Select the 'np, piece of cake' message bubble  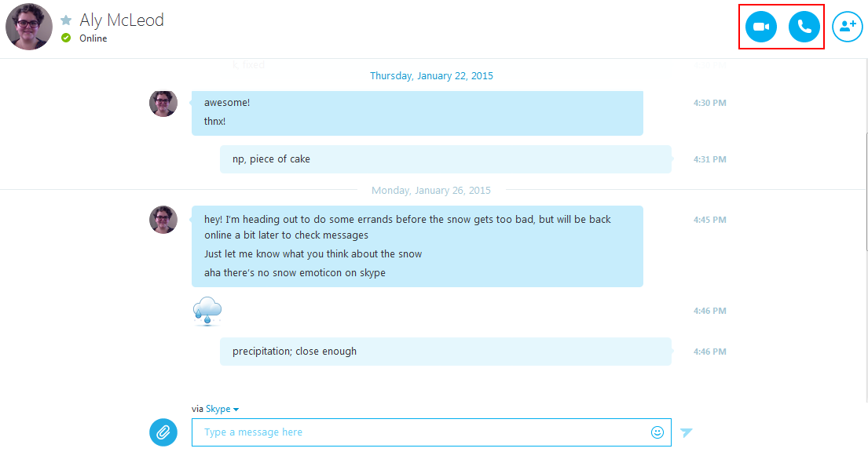click(445, 159)
